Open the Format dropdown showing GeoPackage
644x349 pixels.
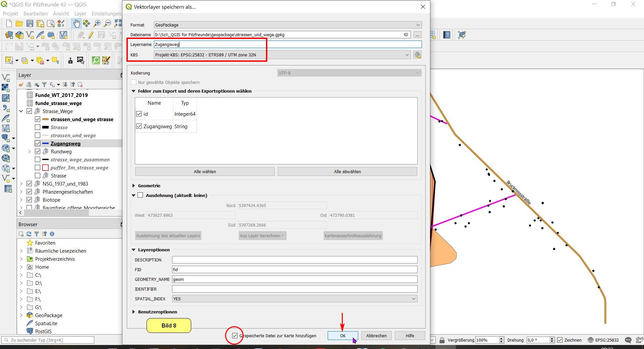pos(287,25)
